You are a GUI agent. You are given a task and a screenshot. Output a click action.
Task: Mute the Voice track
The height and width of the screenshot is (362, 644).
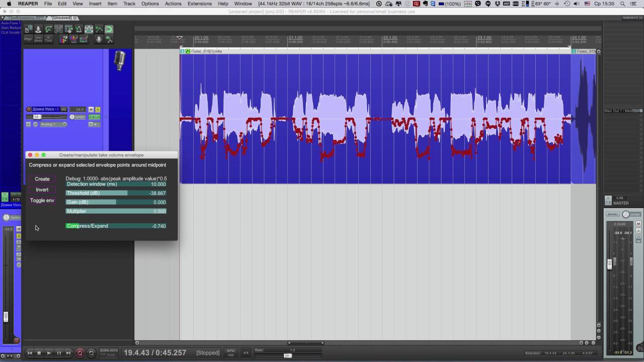[x=91, y=109]
